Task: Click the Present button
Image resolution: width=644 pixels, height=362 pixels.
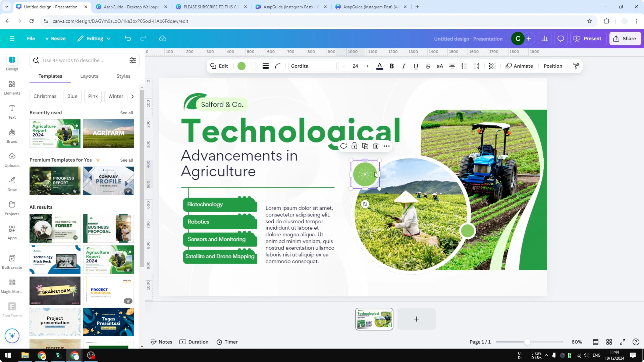Action: tap(588, 38)
